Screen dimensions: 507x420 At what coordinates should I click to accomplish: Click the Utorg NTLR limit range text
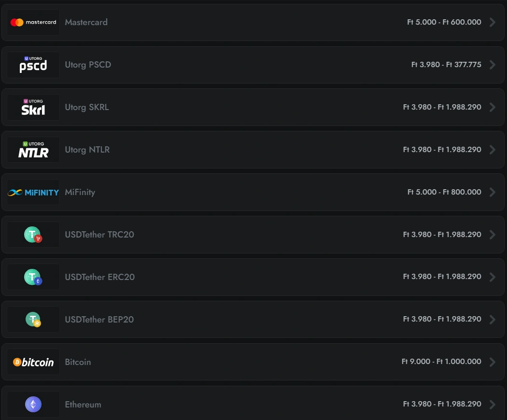coord(442,150)
